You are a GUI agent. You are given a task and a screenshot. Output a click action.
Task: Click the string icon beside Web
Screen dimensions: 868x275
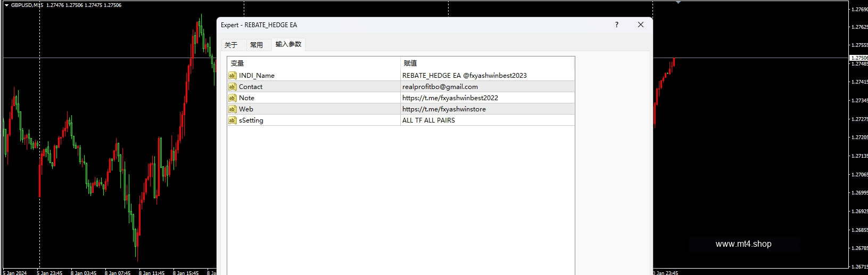(x=232, y=109)
